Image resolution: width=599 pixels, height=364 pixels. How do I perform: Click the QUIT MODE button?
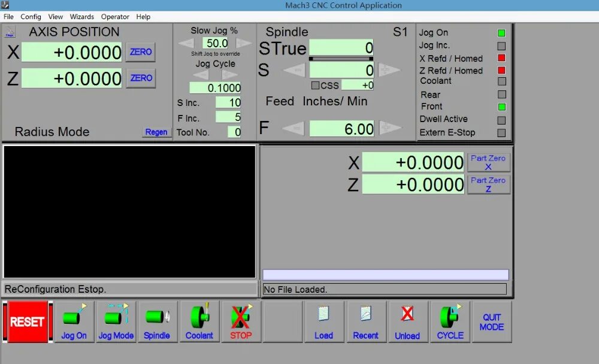tap(492, 321)
